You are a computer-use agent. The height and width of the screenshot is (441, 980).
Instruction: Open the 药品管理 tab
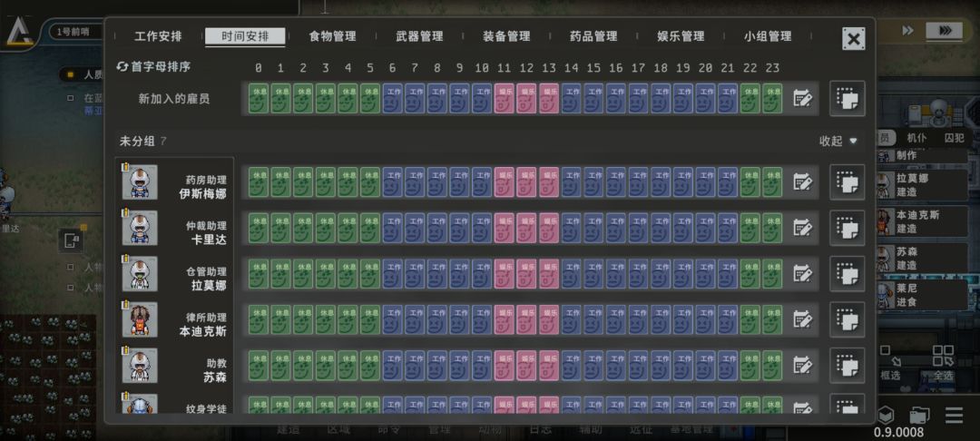593,36
